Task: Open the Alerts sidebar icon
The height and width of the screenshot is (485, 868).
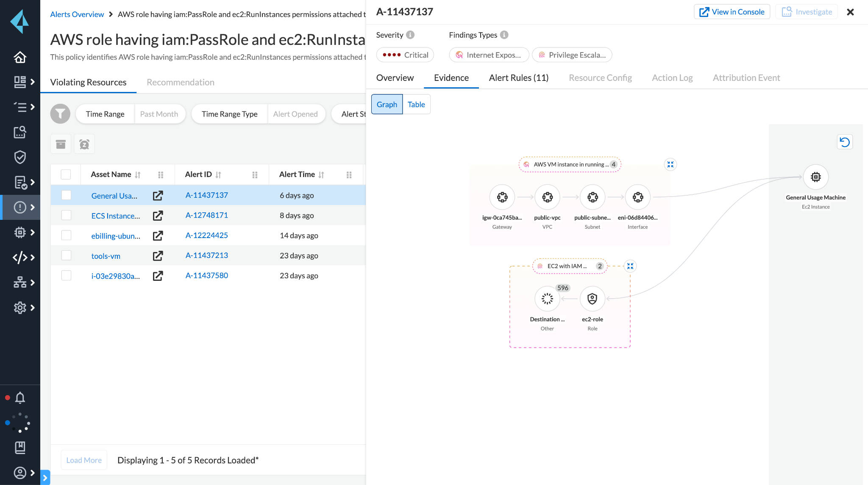Action: 20,207
